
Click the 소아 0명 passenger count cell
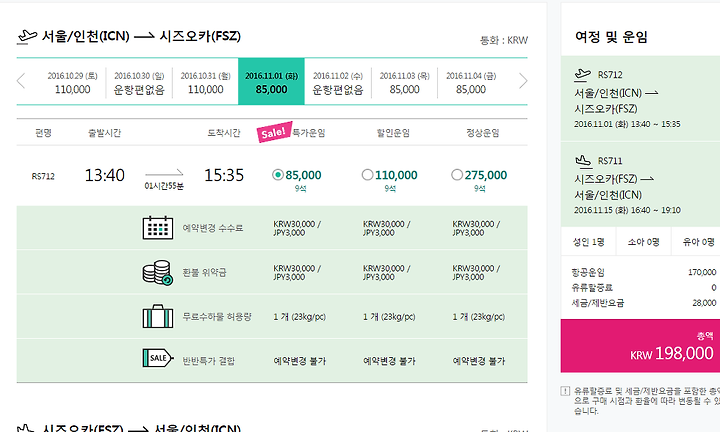coord(643,242)
